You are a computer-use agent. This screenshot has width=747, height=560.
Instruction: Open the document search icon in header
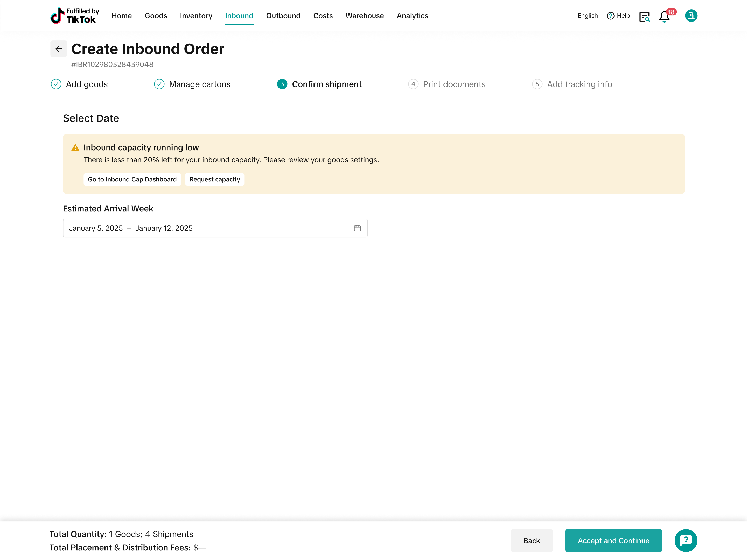(644, 16)
